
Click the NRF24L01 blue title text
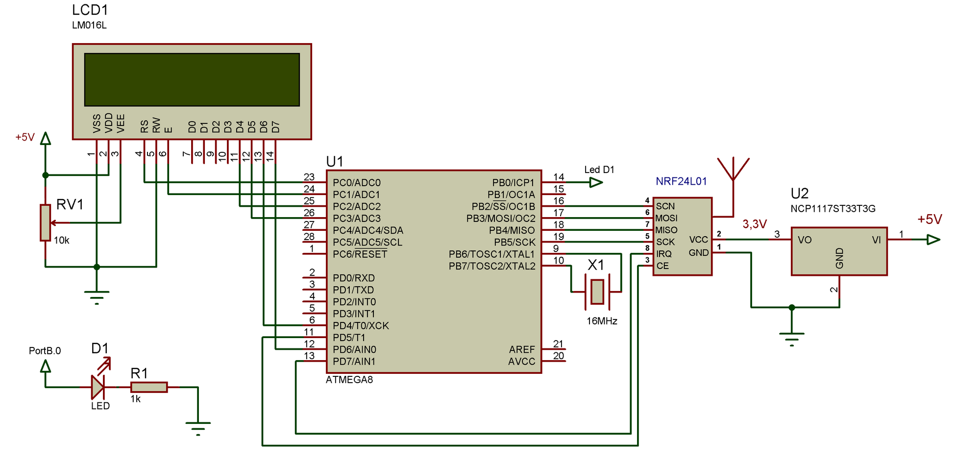coord(682,181)
